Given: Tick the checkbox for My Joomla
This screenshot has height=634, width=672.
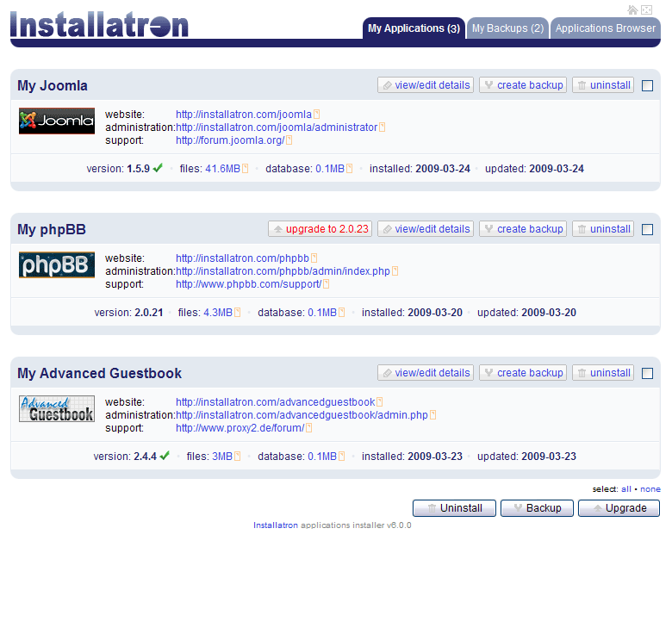Looking at the screenshot, I should click(648, 85).
